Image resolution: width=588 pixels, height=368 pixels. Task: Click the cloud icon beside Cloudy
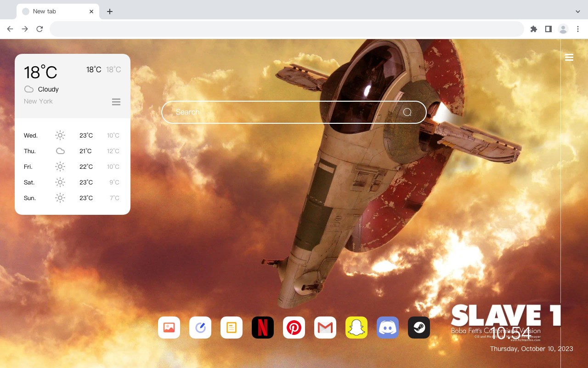click(x=29, y=89)
